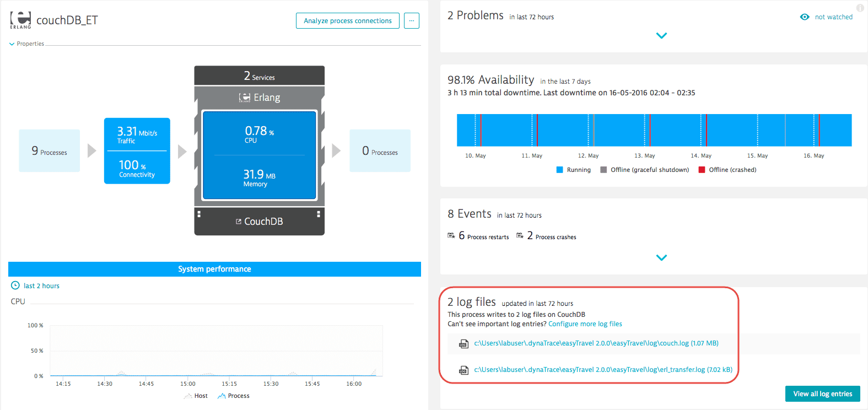Select the 2 Services header tile
Screen dimensions: 868x410
(259, 75)
